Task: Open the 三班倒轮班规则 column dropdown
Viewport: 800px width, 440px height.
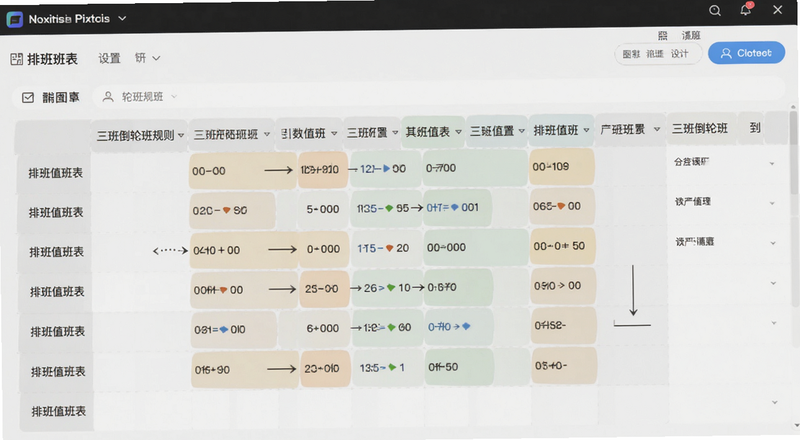Action: pyautogui.click(x=181, y=135)
